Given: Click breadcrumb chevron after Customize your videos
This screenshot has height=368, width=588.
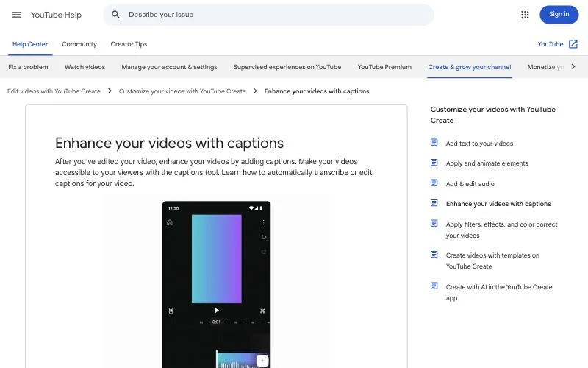Looking at the screenshot, I should pyautogui.click(x=255, y=91).
